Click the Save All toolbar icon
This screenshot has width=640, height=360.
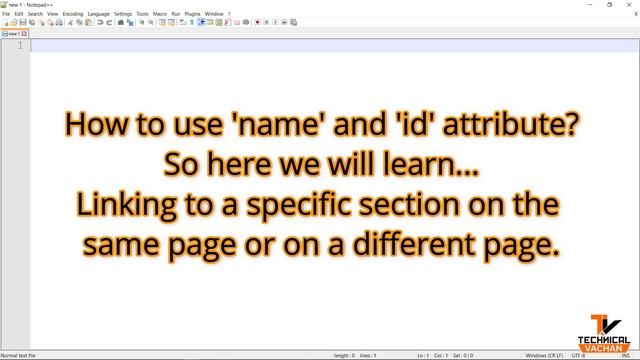pos(32,22)
